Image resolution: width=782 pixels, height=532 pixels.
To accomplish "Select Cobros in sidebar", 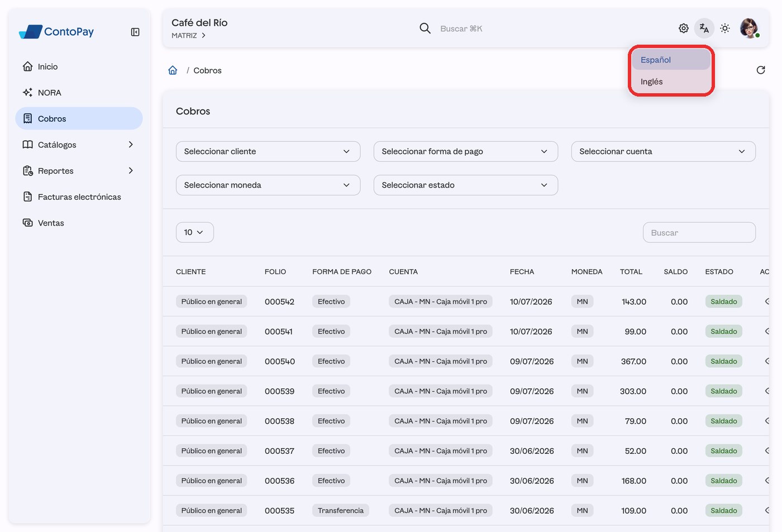I will [x=79, y=118].
